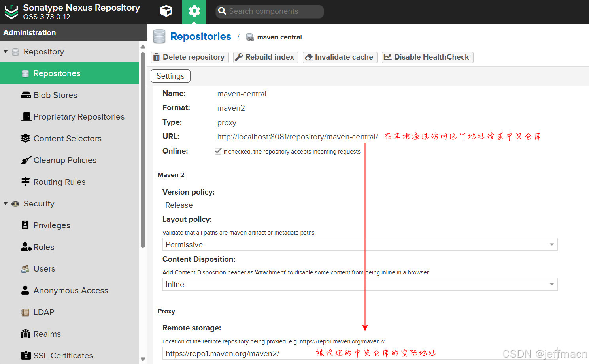Click the Repositories database header icon
589x364 pixels.
pos(159,36)
